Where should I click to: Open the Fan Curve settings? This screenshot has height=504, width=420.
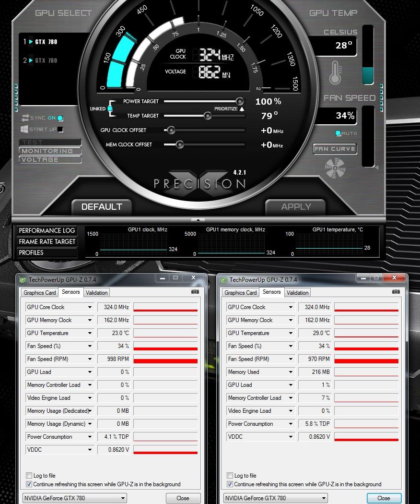[335, 149]
